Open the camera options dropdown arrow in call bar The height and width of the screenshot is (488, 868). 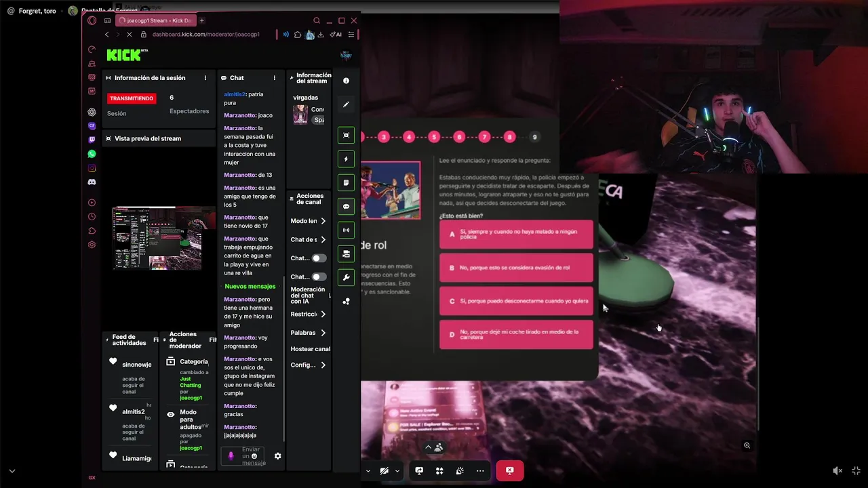coord(397,471)
